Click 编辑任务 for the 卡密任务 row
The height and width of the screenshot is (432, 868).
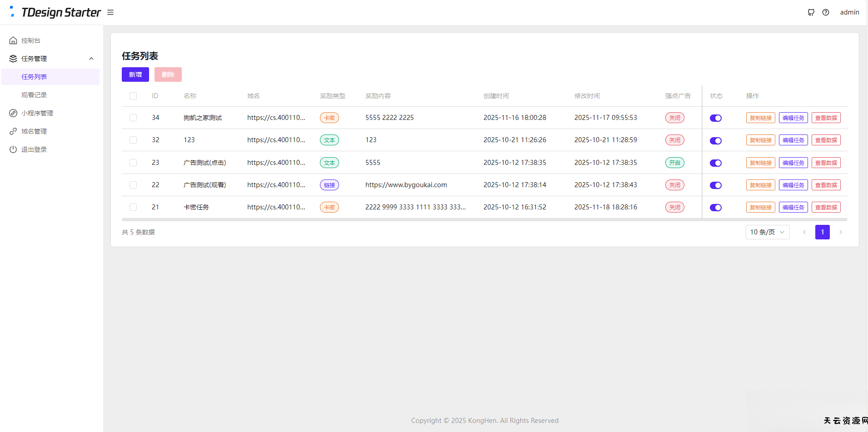(x=793, y=207)
